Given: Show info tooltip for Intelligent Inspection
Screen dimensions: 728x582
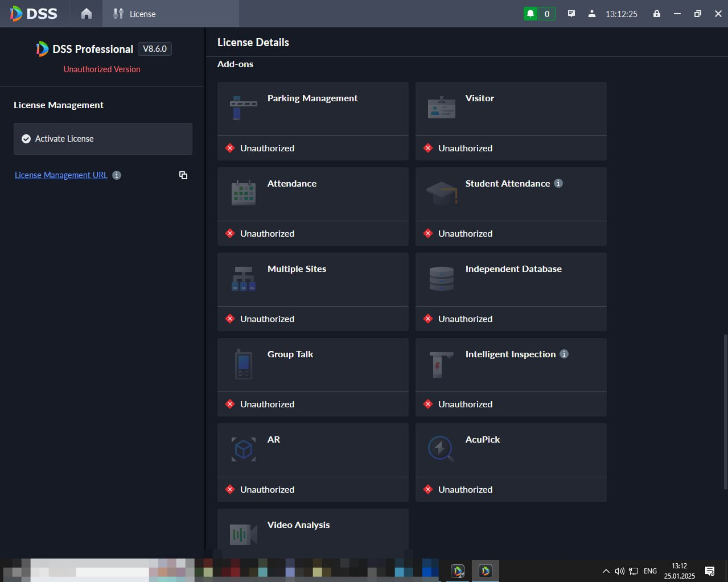Looking at the screenshot, I should [564, 354].
